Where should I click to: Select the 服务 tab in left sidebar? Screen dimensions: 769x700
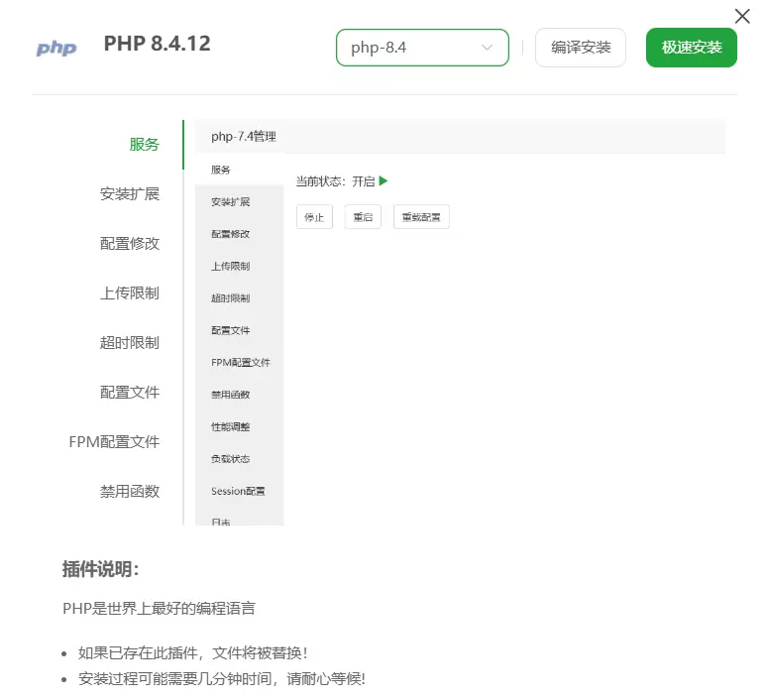tap(145, 144)
